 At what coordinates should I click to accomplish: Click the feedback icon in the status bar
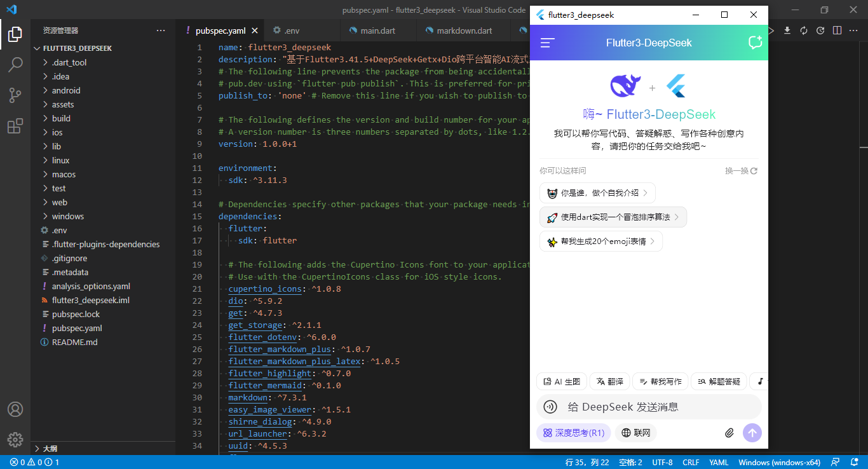pos(836,463)
